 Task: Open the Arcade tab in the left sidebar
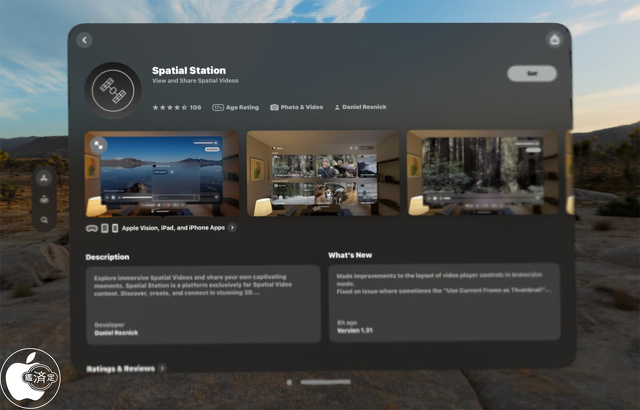click(x=45, y=197)
